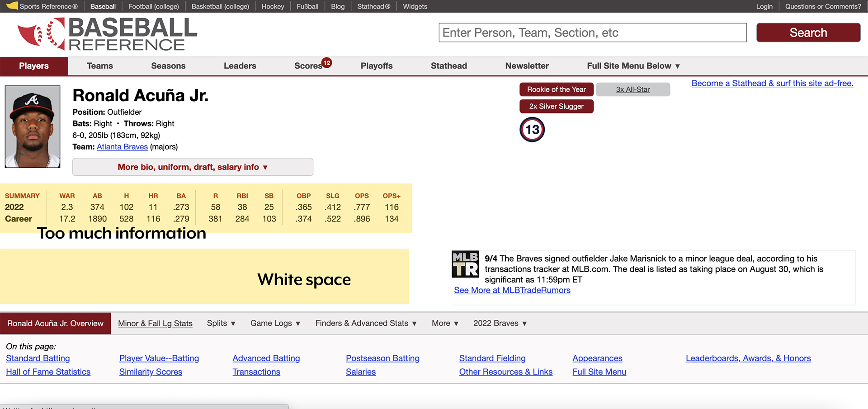Viewport: 868px width, 409px height.
Task: Click the MLB Trade Rumors logo
Action: point(465,264)
